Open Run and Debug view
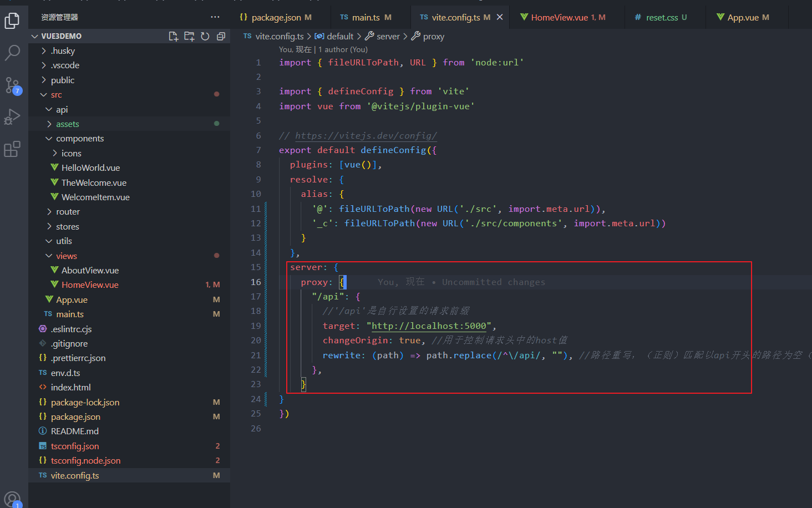The image size is (812, 508). point(12,117)
